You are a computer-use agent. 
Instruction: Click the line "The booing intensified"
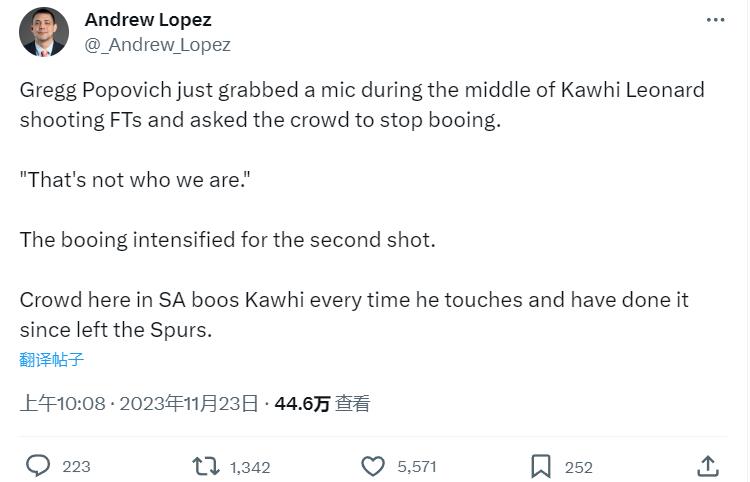(228, 240)
